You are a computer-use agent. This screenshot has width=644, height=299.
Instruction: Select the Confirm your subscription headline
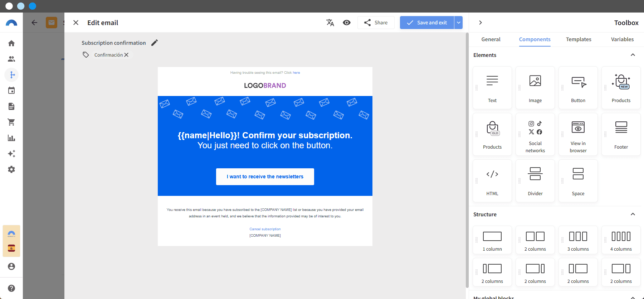pos(265,135)
